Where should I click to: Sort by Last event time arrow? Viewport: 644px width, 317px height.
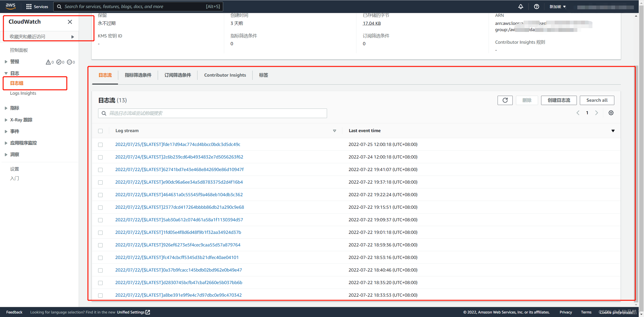point(613,131)
